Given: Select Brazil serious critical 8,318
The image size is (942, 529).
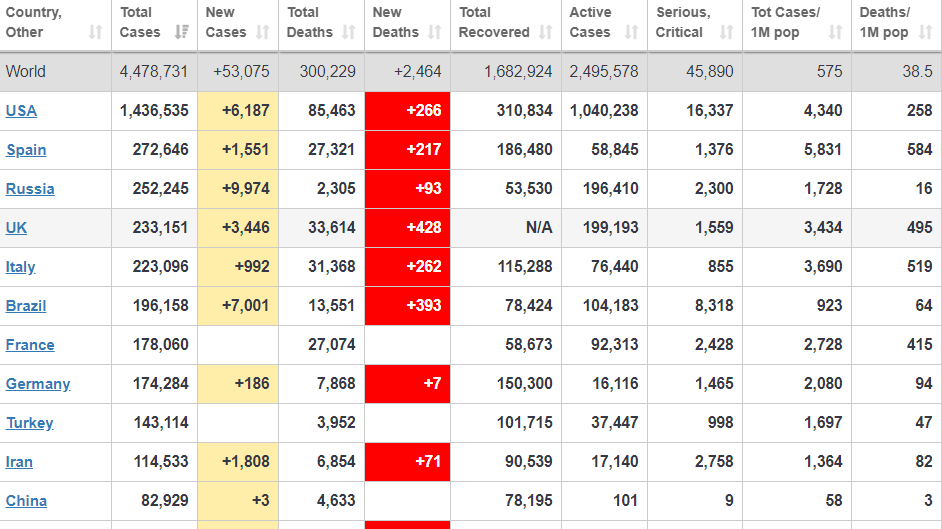Looking at the screenshot, I should point(714,306).
